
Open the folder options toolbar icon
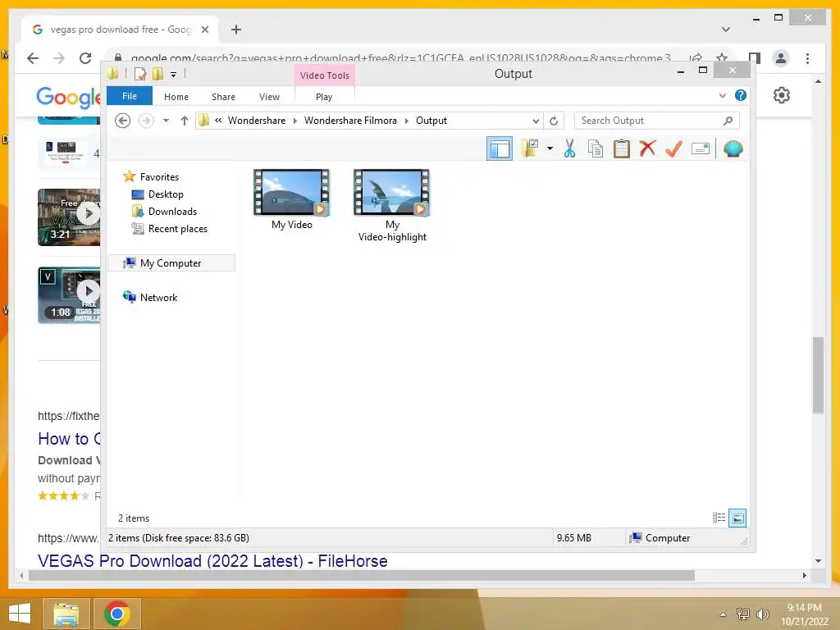[x=530, y=148]
